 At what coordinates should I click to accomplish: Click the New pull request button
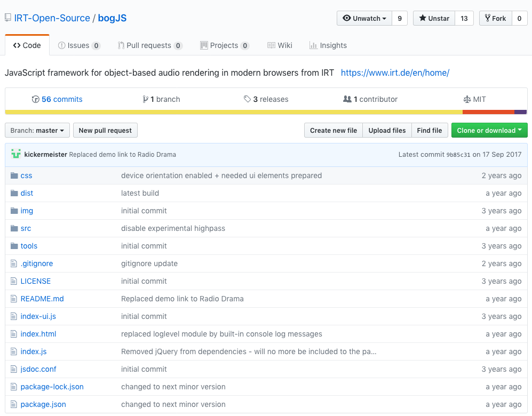105,131
